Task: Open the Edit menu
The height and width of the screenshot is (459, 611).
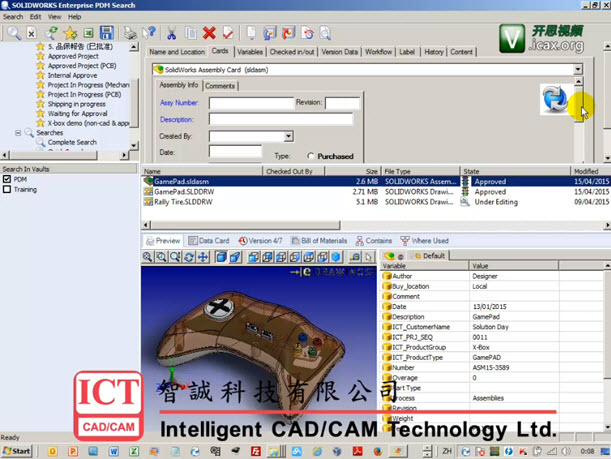Action: coord(35,17)
